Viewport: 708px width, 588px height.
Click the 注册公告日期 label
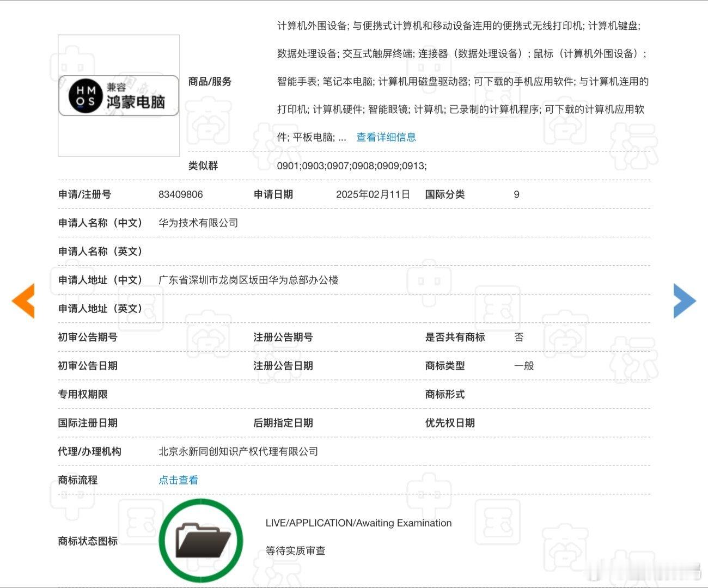tap(283, 366)
